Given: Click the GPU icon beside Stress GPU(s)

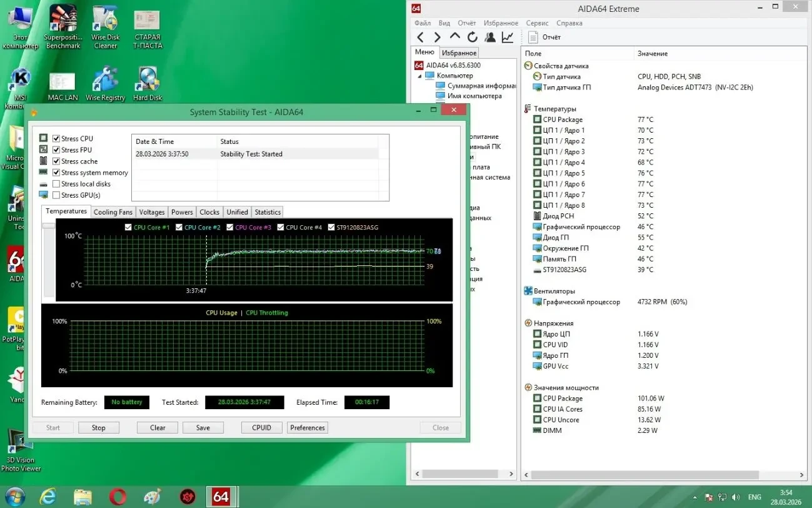Looking at the screenshot, I should click(x=43, y=195).
